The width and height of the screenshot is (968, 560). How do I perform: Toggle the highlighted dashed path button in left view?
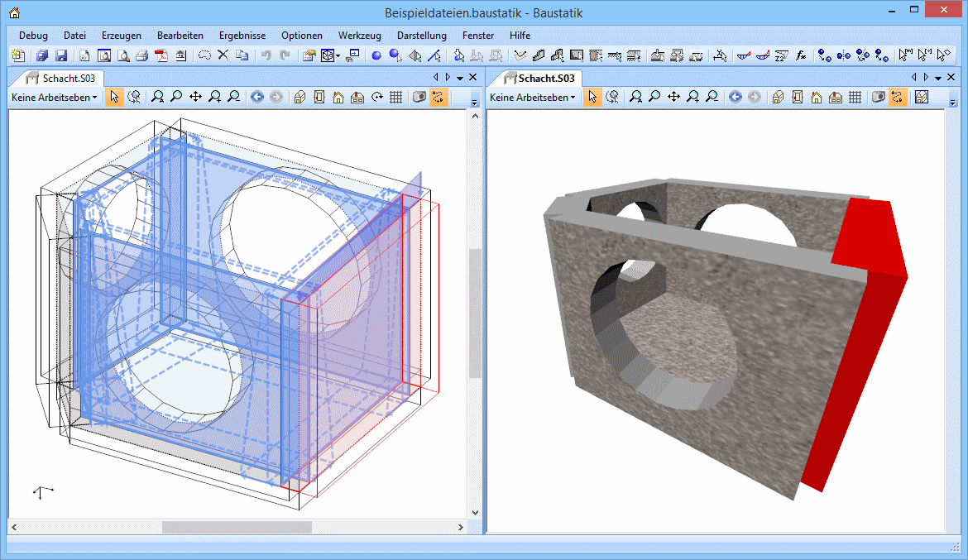click(438, 98)
